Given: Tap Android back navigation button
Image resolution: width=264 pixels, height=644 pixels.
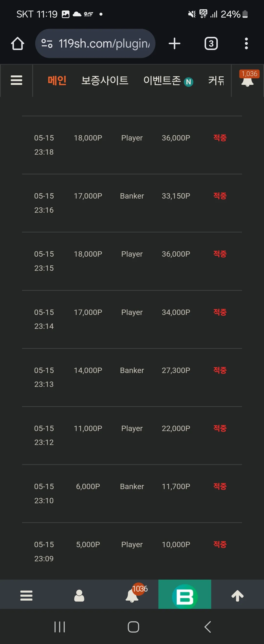Looking at the screenshot, I should 208,627.
